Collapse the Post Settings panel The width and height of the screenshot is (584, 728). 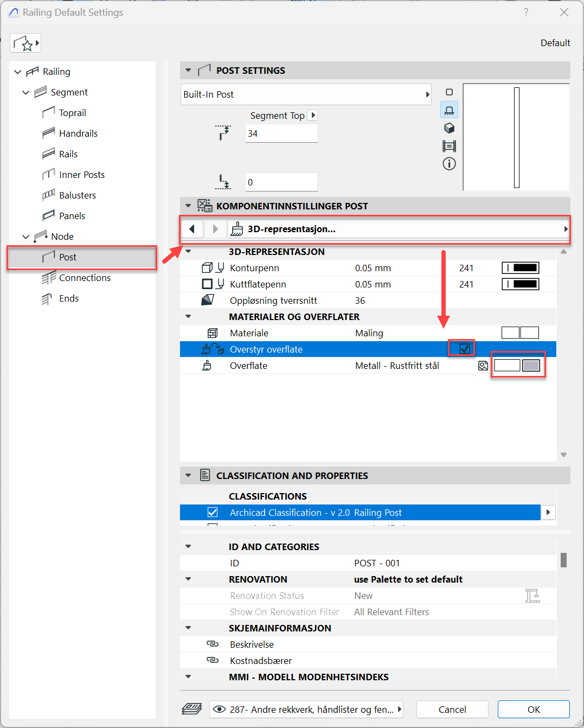tap(188, 71)
